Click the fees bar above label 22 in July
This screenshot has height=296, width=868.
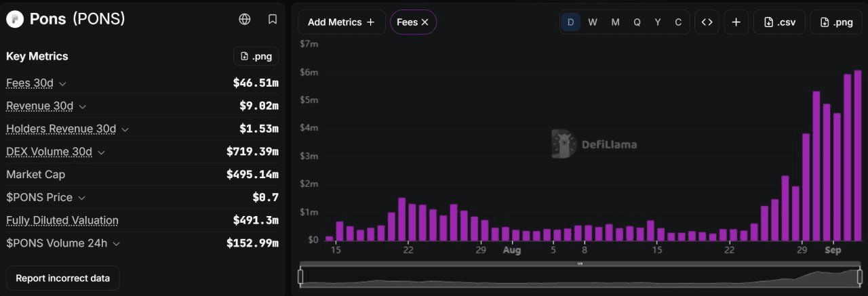(412, 222)
